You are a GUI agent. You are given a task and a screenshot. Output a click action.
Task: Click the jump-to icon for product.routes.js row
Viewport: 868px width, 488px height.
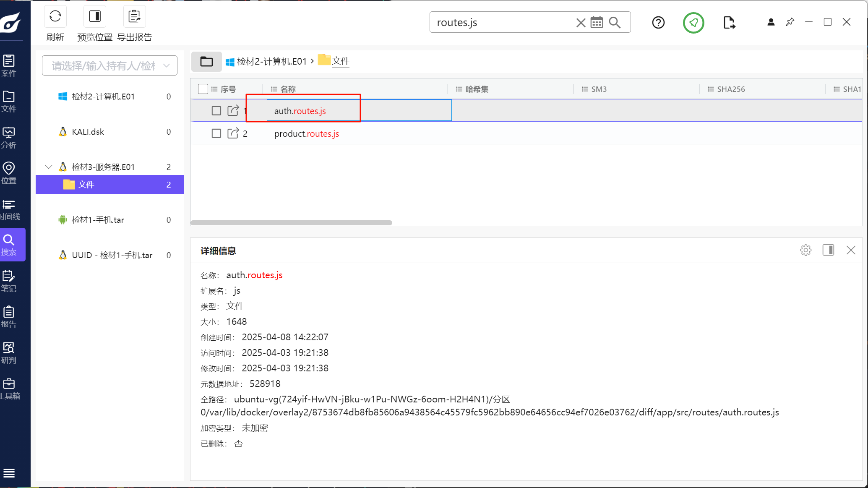pyautogui.click(x=233, y=133)
